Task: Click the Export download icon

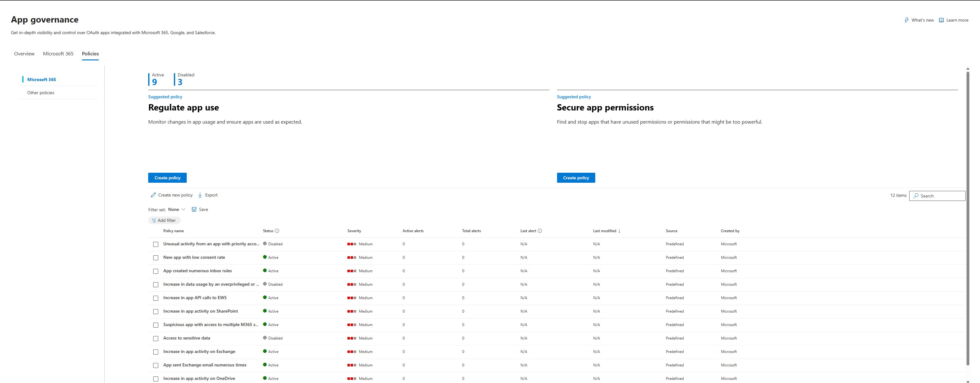Action: pos(201,195)
